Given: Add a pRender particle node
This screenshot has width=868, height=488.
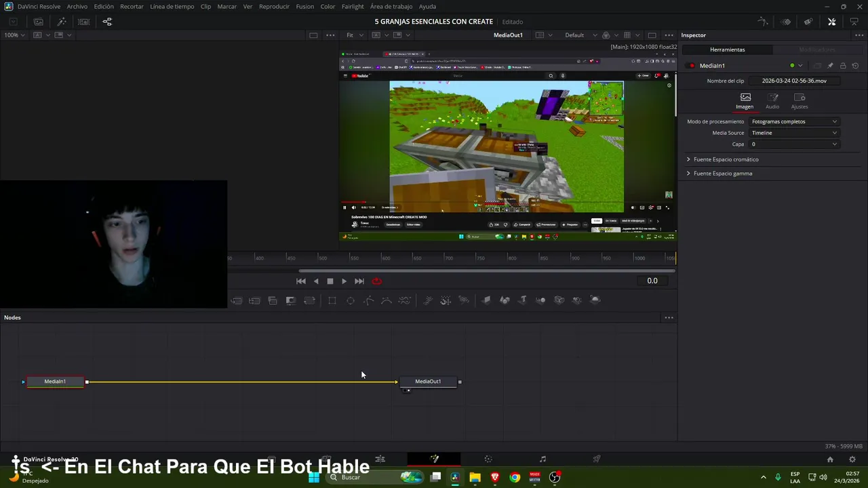Looking at the screenshot, I should [464, 300].
